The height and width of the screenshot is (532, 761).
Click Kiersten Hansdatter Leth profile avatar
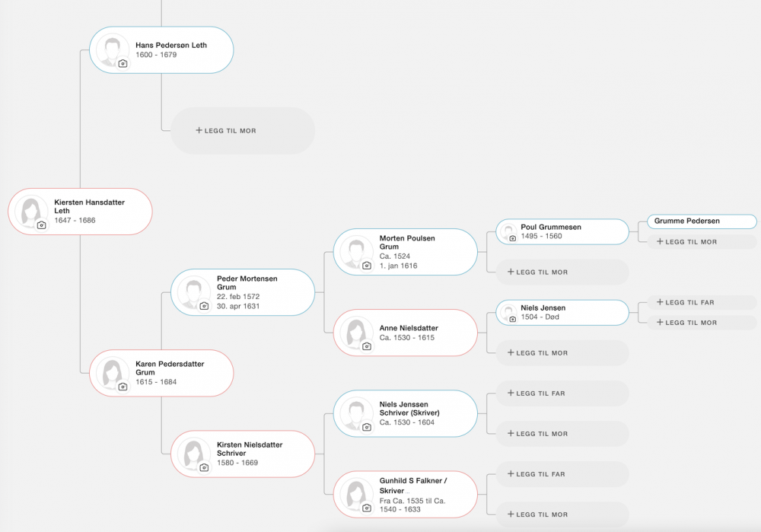[x=30, y=212]
